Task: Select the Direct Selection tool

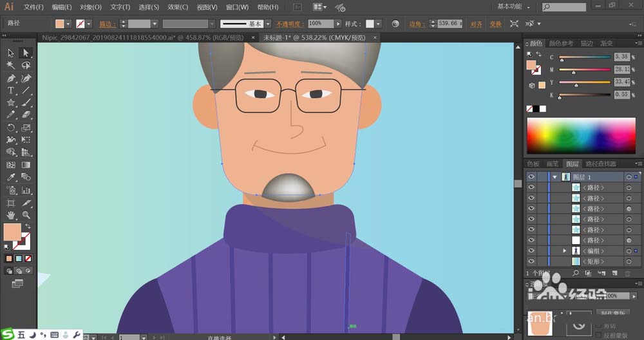Action: (x=26, y=53)
